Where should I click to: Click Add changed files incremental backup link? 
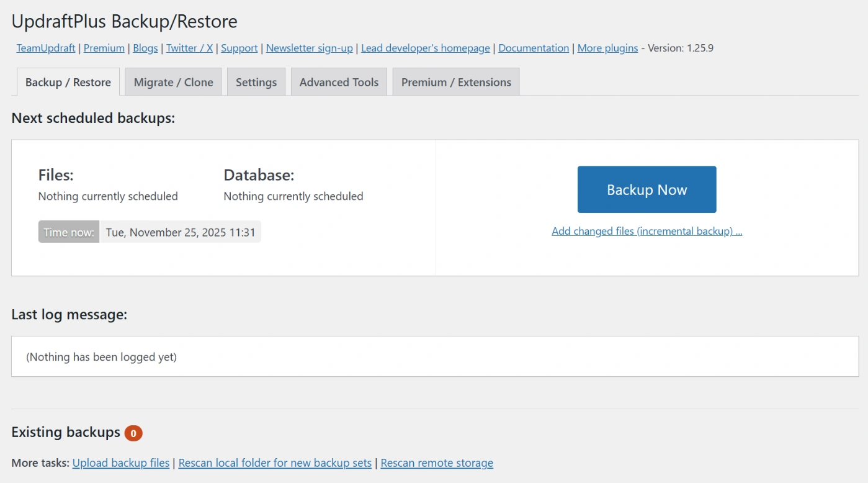pos(647,231)
